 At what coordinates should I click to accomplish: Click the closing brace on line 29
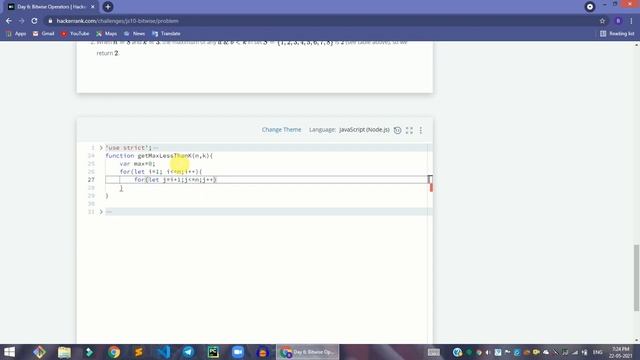pyautogui.click(x=107, y=196)
